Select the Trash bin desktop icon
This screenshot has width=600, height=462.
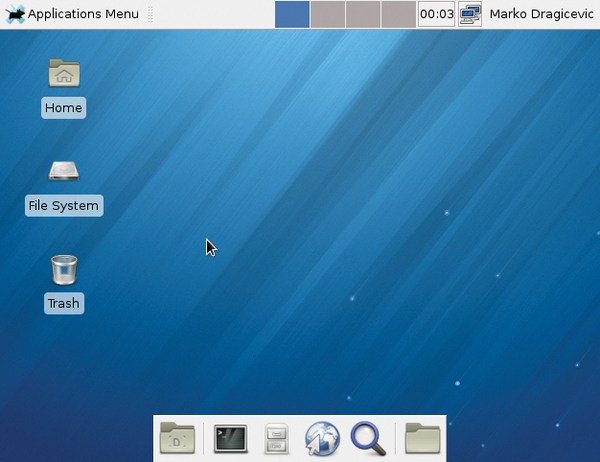tap(64, 269)
